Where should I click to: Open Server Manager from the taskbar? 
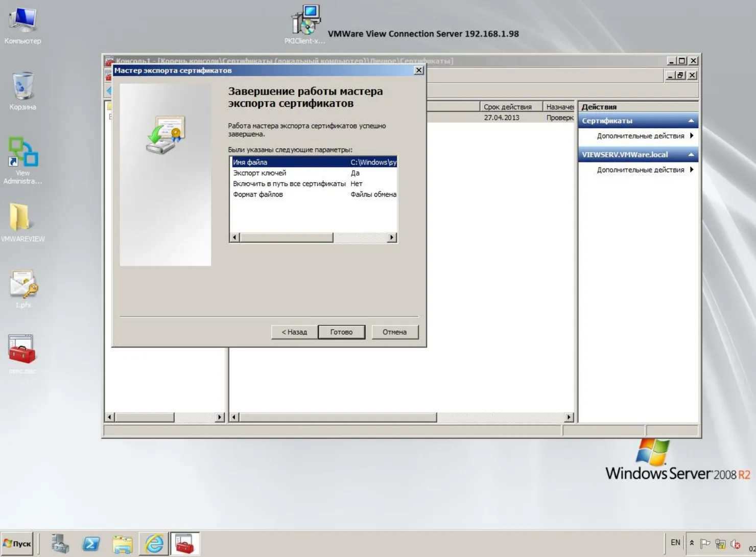coord(60,543)
